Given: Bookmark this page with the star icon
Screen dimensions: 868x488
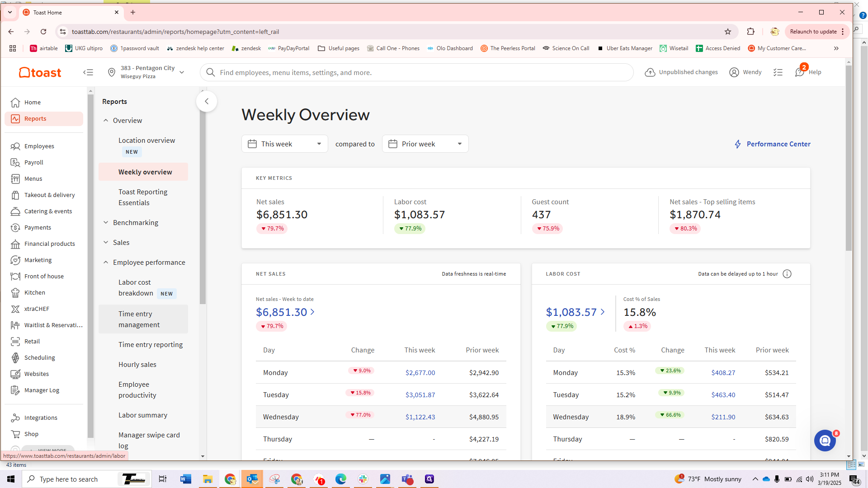Looking at the screenshot, I should [728, 32].
